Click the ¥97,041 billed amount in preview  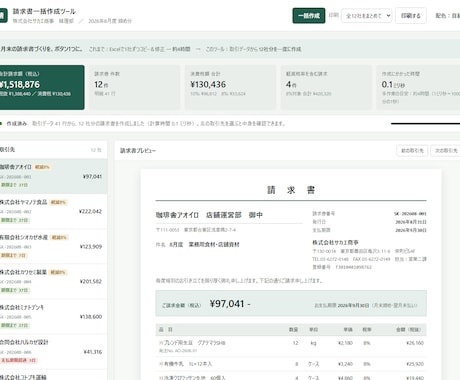point(230,304)
